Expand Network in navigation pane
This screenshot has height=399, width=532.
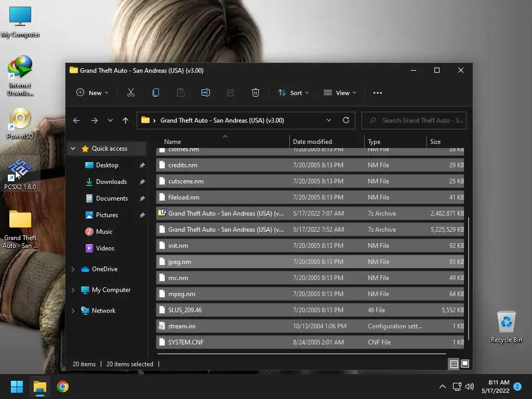click(x=73, y=311)
